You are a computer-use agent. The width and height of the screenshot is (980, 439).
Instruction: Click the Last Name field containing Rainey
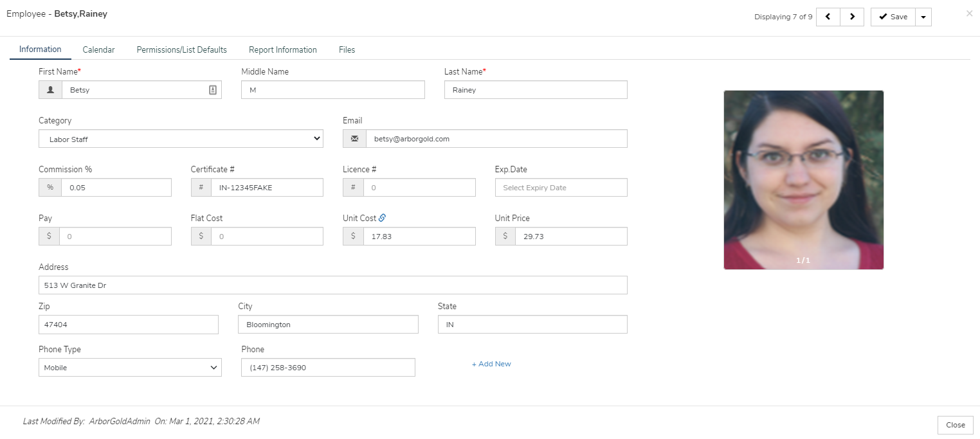(x=536, y=90)
